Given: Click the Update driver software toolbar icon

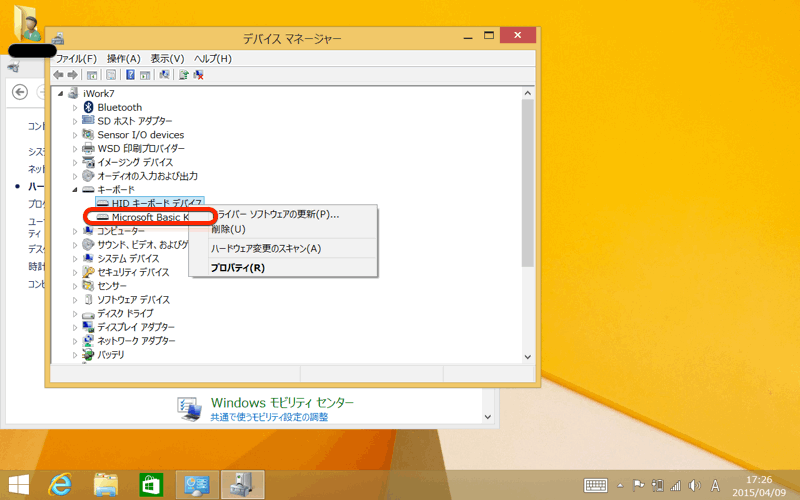Looking at the screenshot, I should pos(183,74).
